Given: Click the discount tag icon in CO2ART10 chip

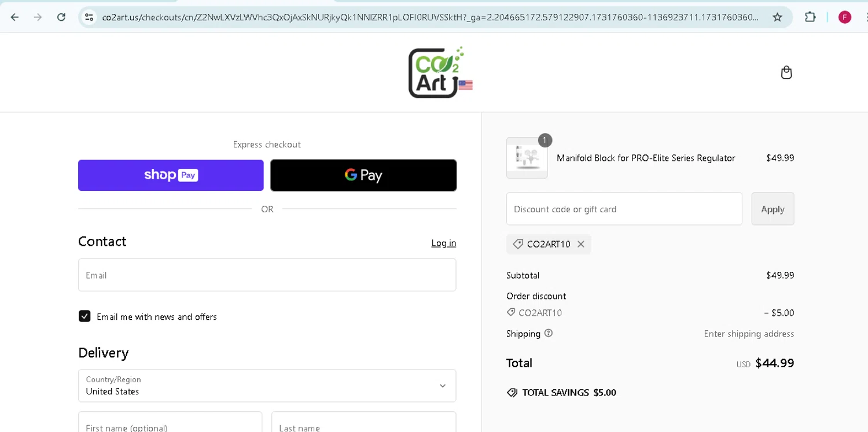Looking at the screenshot, I should point(518,244).
